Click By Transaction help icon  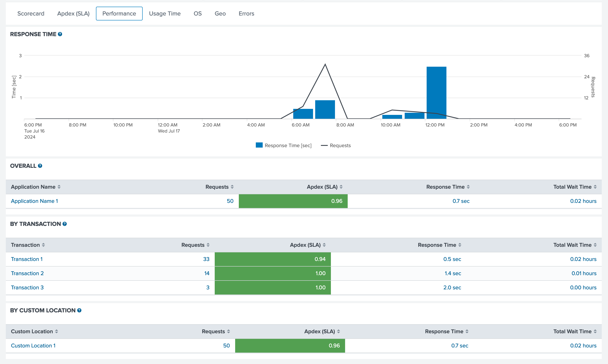[65, 224]
